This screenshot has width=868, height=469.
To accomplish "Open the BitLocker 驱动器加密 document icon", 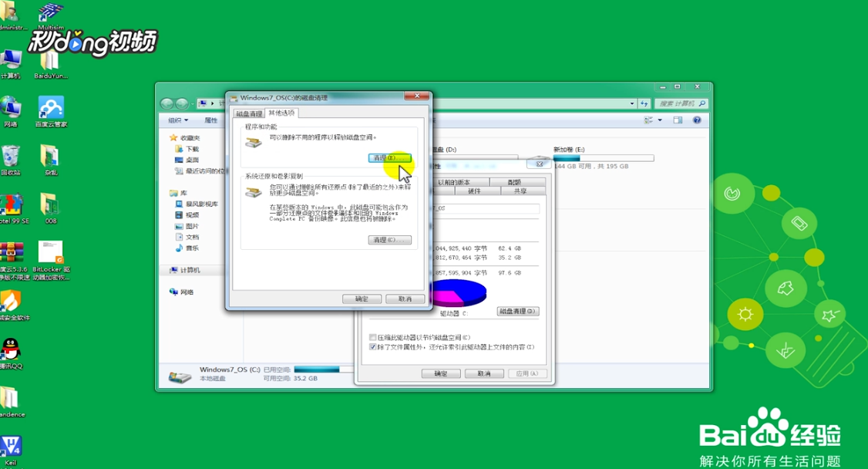I will tap(51, 260).
